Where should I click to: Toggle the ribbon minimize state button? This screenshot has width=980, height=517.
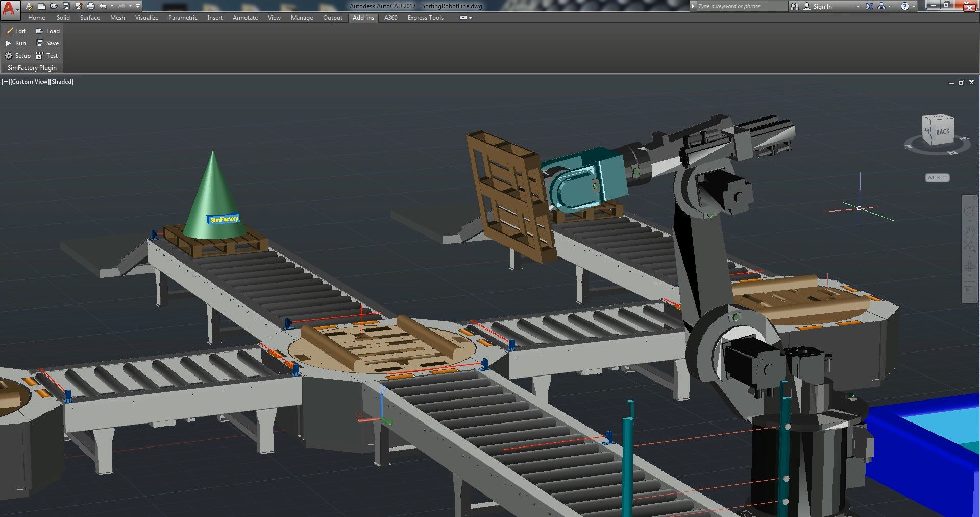click(463, 18)
